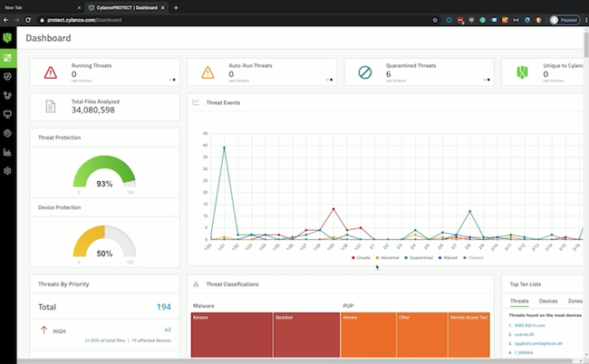Click the browser address bar URL
The image size is (589, 364).
84,20
